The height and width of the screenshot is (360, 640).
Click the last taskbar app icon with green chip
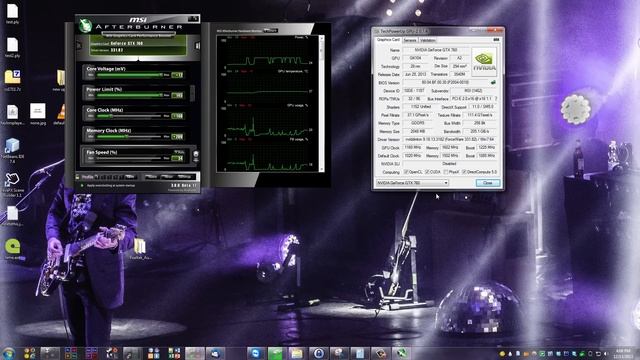pos(402,353)
